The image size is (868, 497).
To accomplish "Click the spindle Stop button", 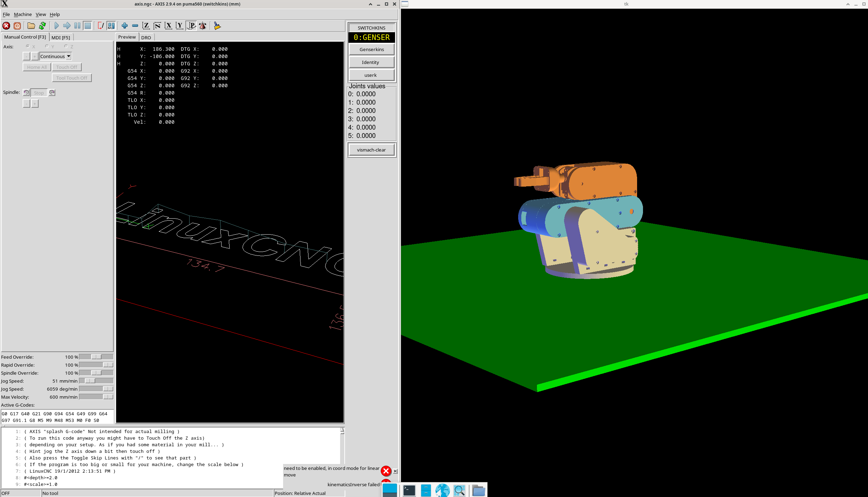I will pyautogui.click(x=39, y=93).
